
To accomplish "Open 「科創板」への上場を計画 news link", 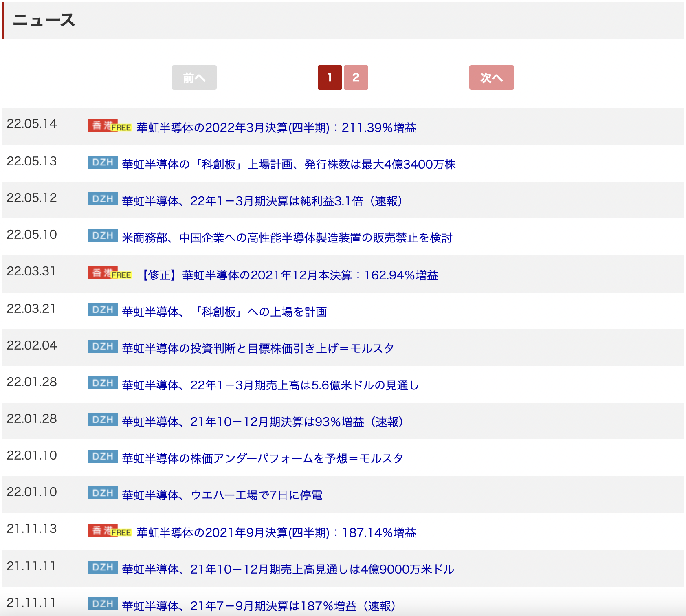I will tap(224, 312).
